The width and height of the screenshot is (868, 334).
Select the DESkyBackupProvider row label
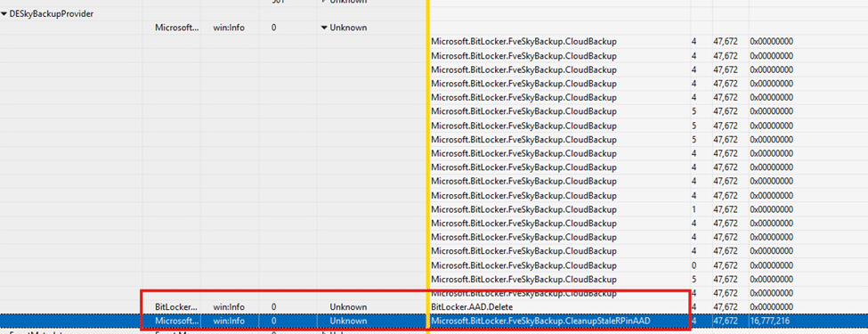pos(52,14)
